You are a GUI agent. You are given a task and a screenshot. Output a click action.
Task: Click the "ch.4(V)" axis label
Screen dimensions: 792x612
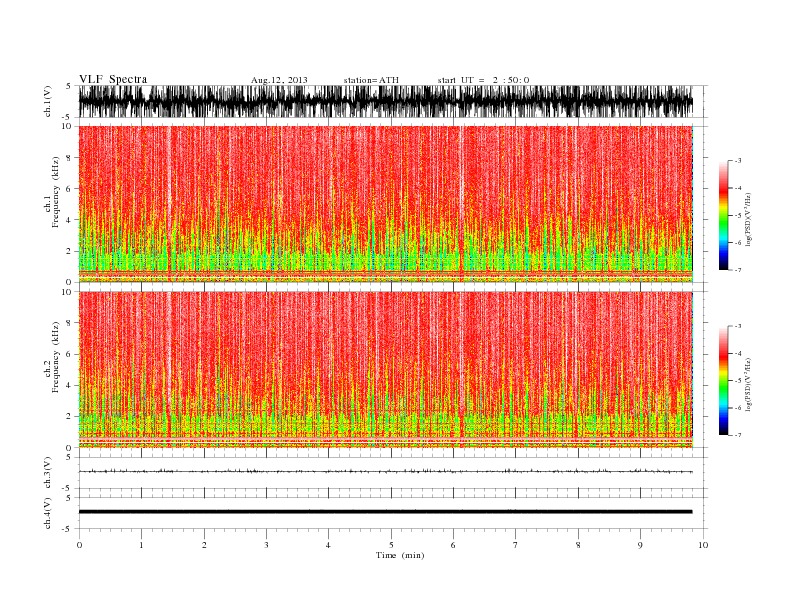pos(48,513)
